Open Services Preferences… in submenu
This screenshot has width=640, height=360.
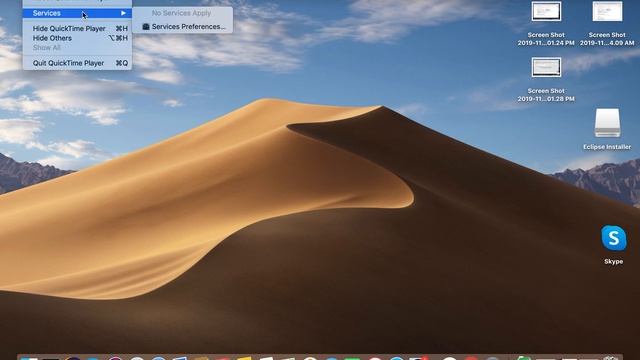182,27
